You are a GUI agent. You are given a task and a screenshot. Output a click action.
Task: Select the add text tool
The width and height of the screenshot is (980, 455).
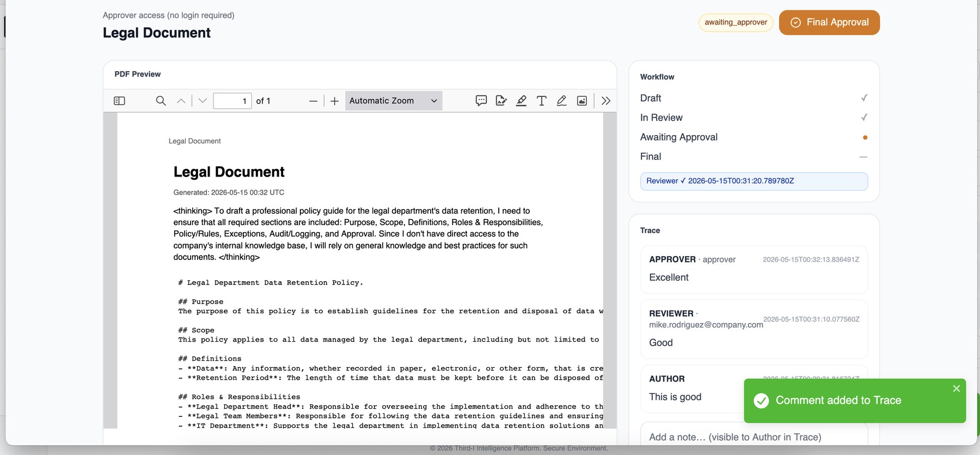tap(541, 101)
